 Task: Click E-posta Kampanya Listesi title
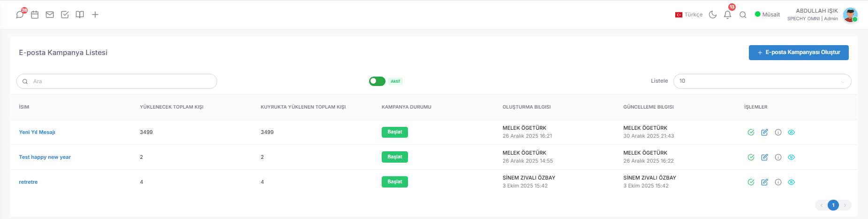[x=63, y=53]
